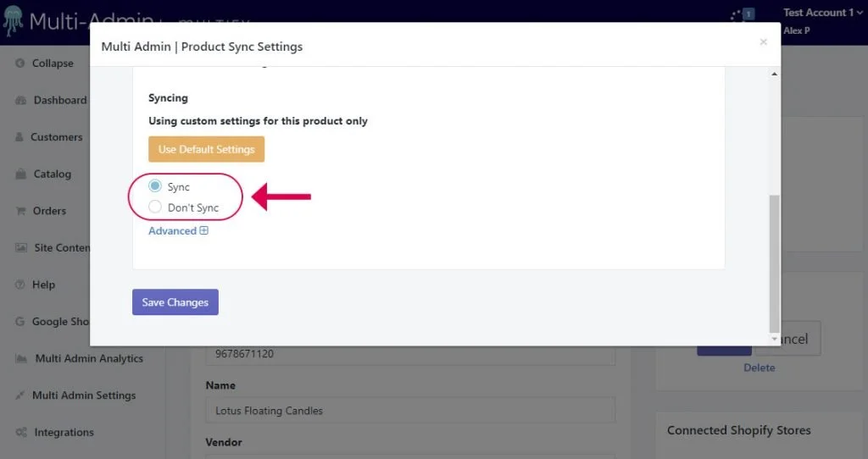Open Orders in the sidebar

click(x=41, y=211)
